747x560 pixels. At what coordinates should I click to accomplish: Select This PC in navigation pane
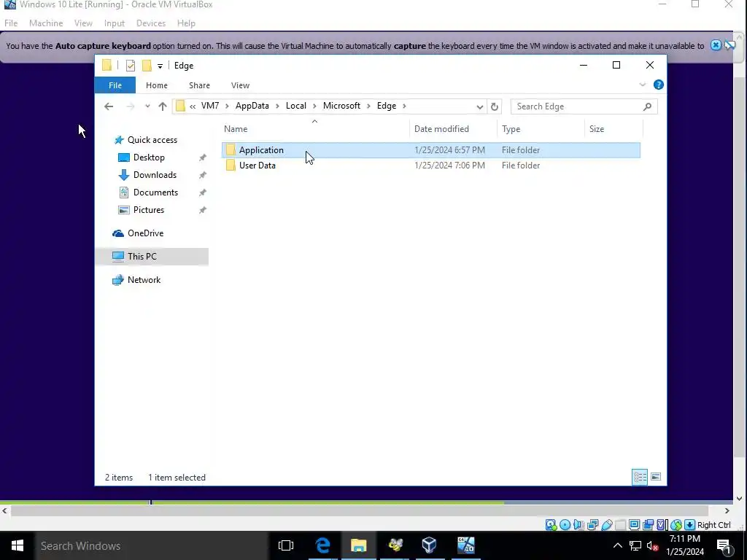click(142, 256)
